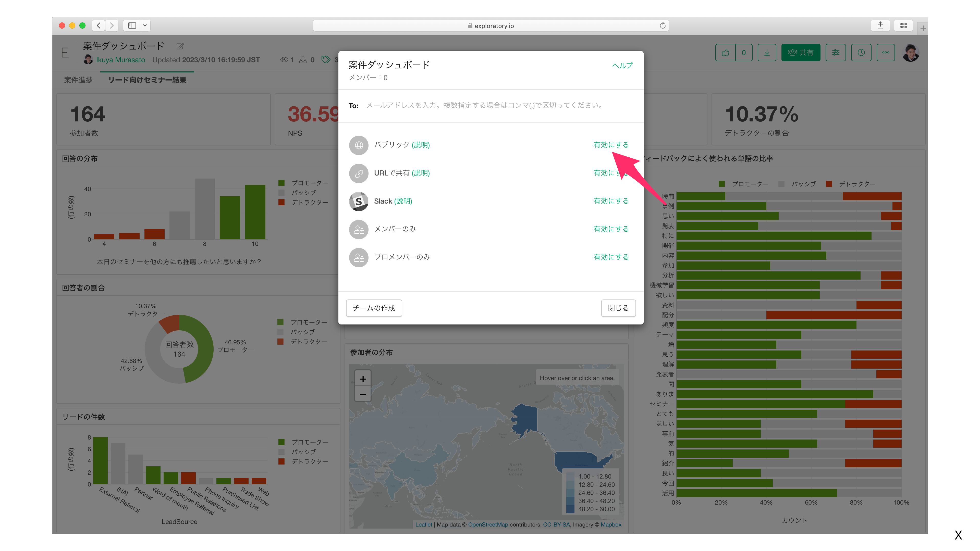Enable パブリック sharing

[x=611, y=145]
